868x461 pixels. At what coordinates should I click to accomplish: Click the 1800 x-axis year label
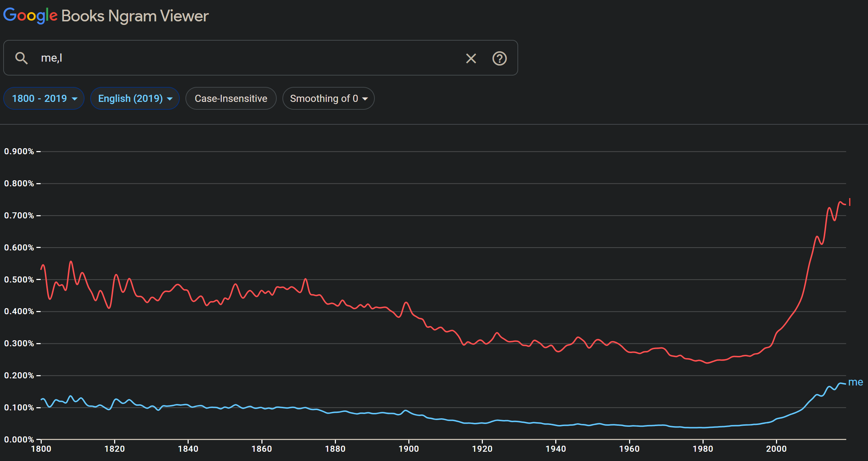41,449
